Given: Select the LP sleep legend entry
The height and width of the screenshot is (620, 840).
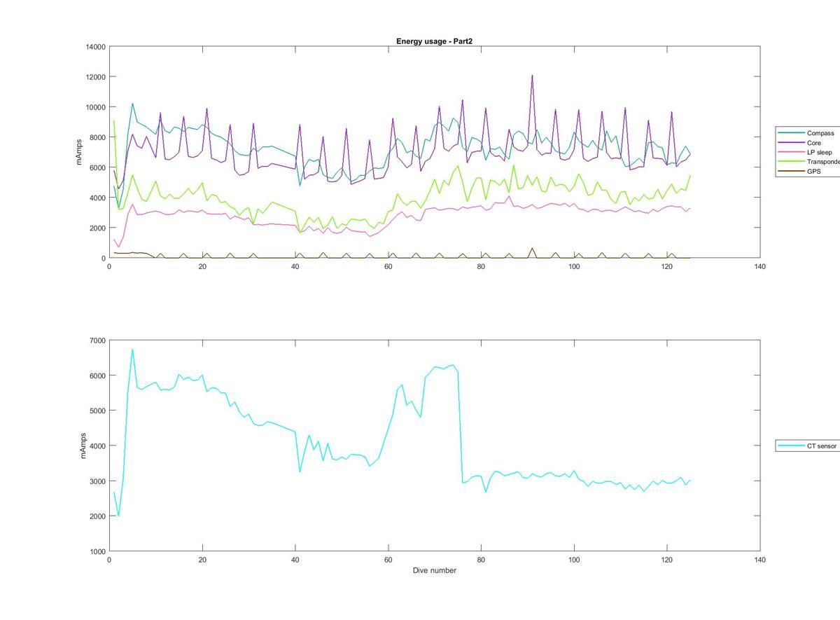Looking at the screenshot, I should [807, 152].
